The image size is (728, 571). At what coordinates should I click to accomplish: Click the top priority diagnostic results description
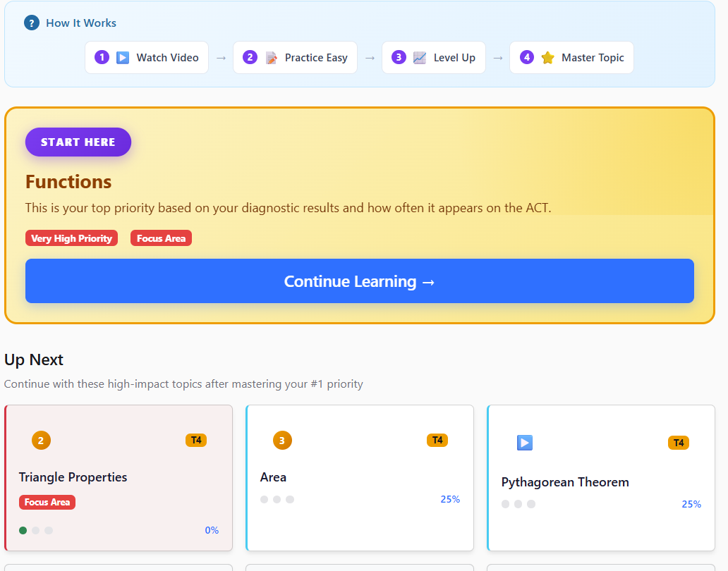point(289,208)
